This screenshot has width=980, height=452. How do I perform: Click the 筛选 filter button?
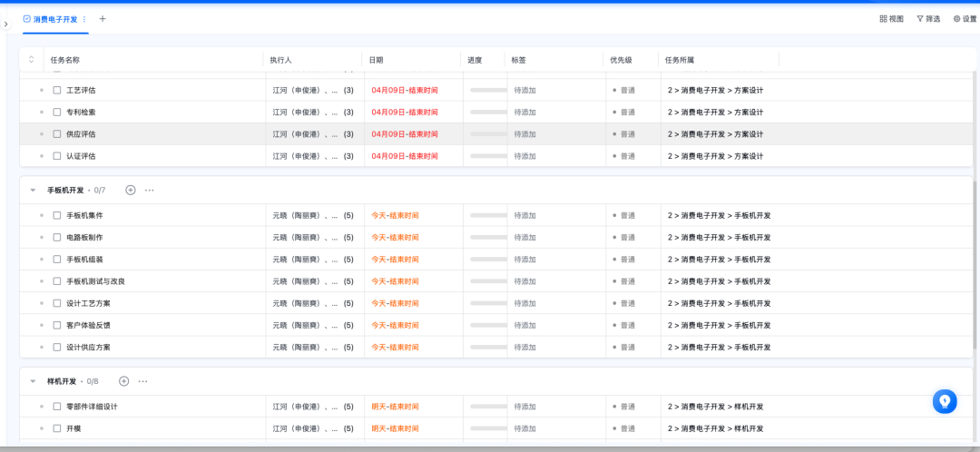(927, 19)
